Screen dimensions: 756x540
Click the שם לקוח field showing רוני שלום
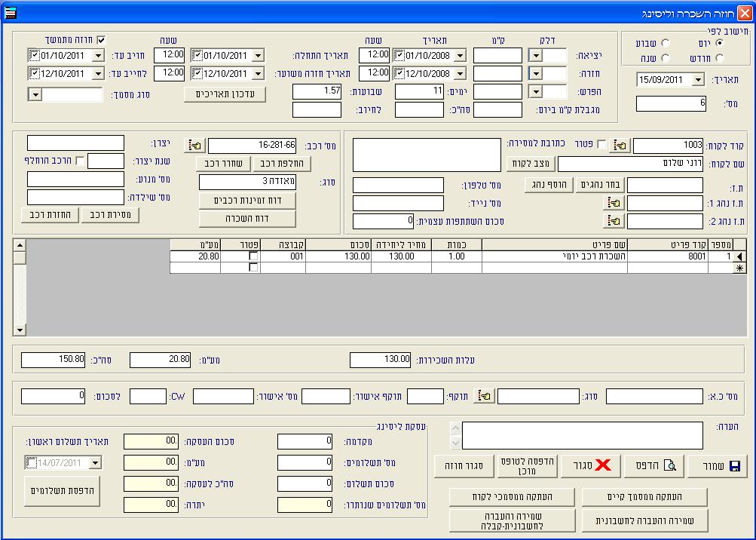pos(630,164)
